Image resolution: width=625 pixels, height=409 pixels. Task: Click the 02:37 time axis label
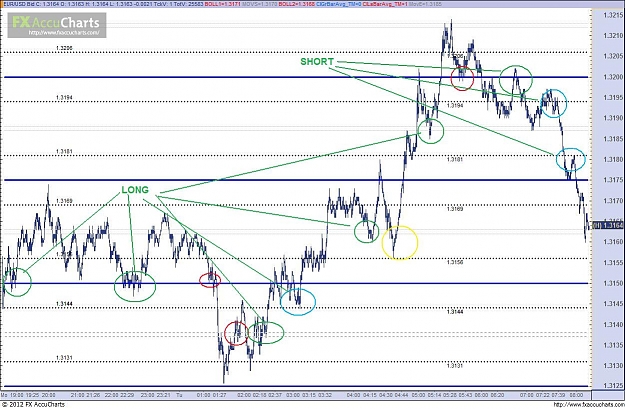[274, 395]
